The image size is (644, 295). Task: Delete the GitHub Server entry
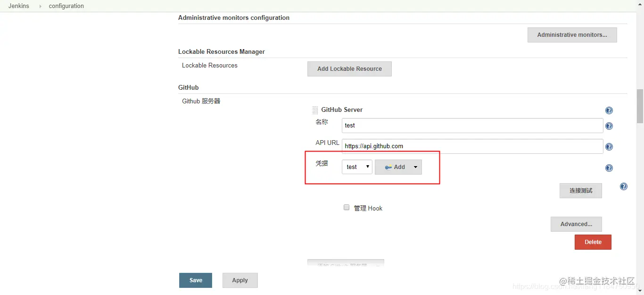tap(593, 242)
